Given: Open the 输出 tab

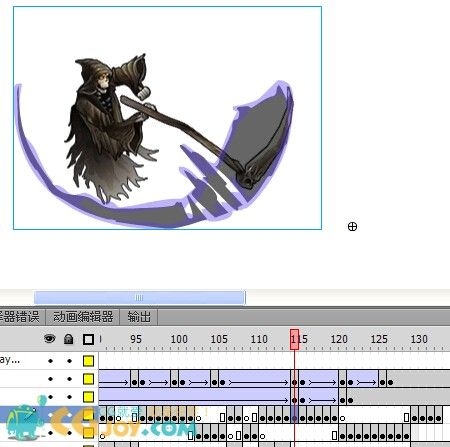Looking at the screenshot, I should [x=139, y=317].
